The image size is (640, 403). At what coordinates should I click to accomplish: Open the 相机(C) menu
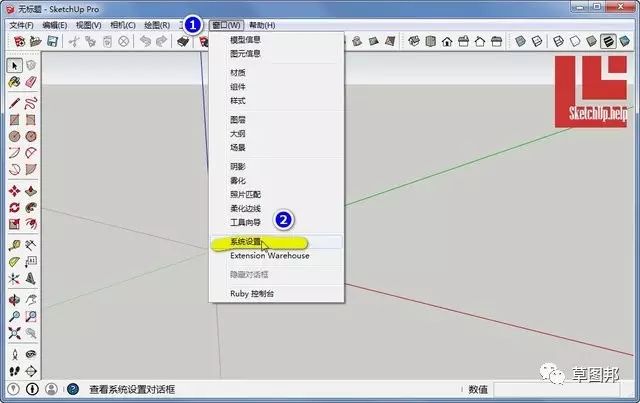point(123,25)
